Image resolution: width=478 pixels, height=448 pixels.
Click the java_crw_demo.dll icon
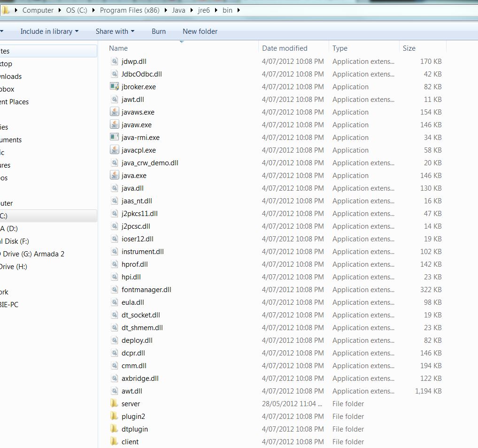point(114,163)
